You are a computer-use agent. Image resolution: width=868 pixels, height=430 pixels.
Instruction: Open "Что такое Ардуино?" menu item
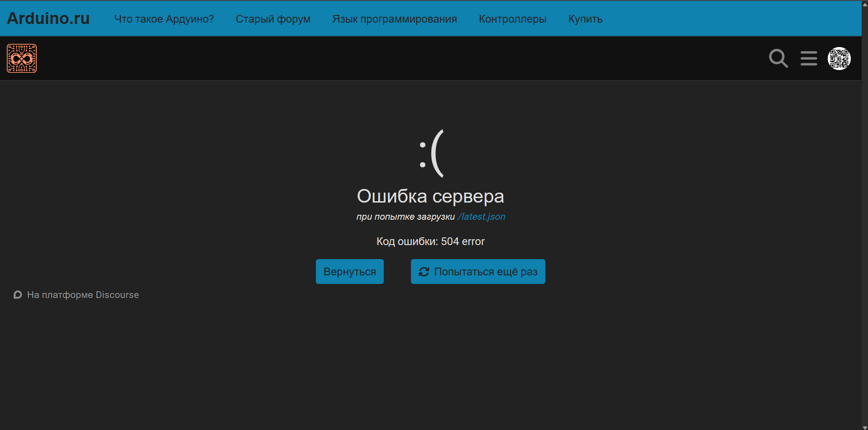(x=164, y=19)
